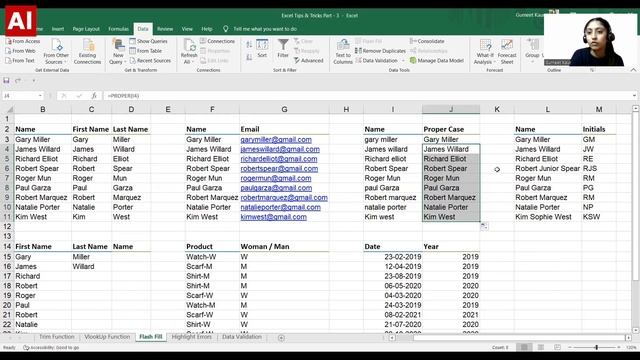Screen dimensions: 640x360
Task: Open the VlookUp Function sheet
Action: pos(107,337)
